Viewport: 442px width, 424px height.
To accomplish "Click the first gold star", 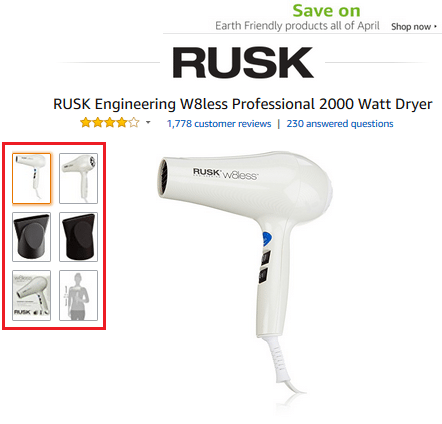I will tap(86, 123).
